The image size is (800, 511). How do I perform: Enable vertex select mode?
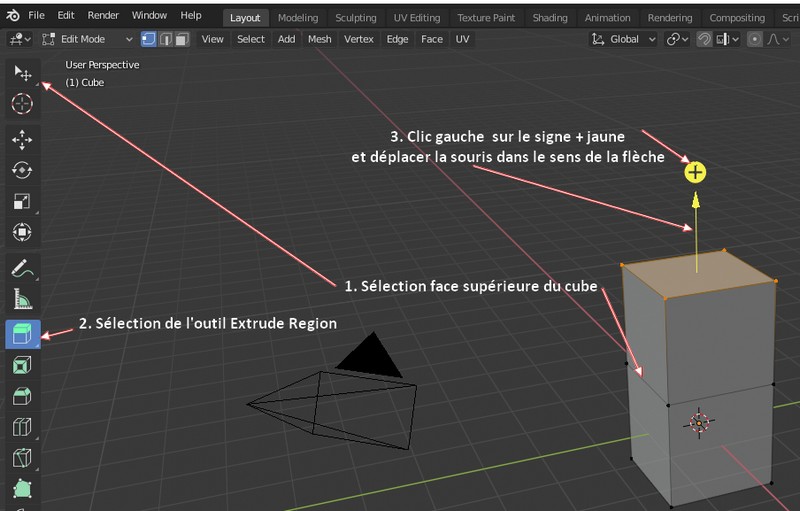[x=148, y=39]
